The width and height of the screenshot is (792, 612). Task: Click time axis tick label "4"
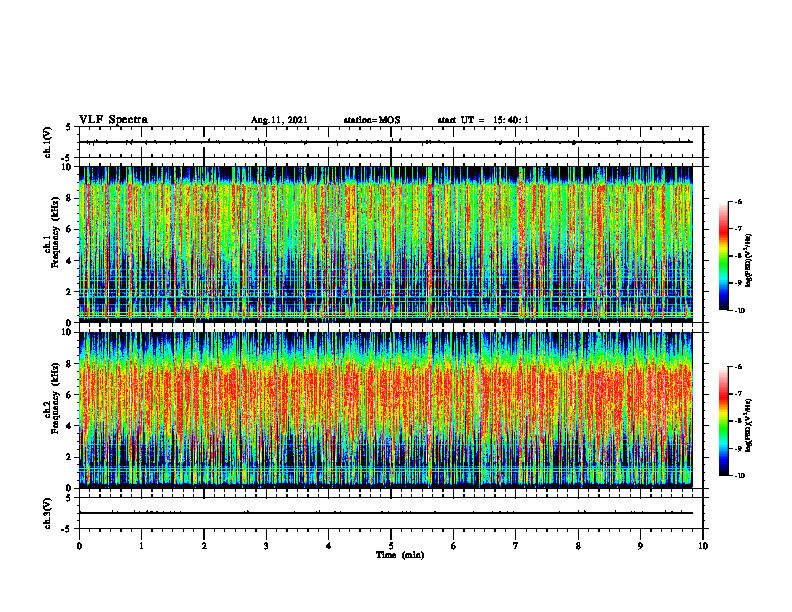pyautogui.click(x=329, y=546)
